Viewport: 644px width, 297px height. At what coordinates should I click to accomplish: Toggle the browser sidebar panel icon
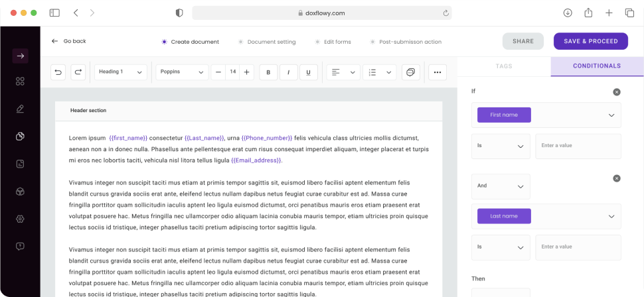coord(54,13)
